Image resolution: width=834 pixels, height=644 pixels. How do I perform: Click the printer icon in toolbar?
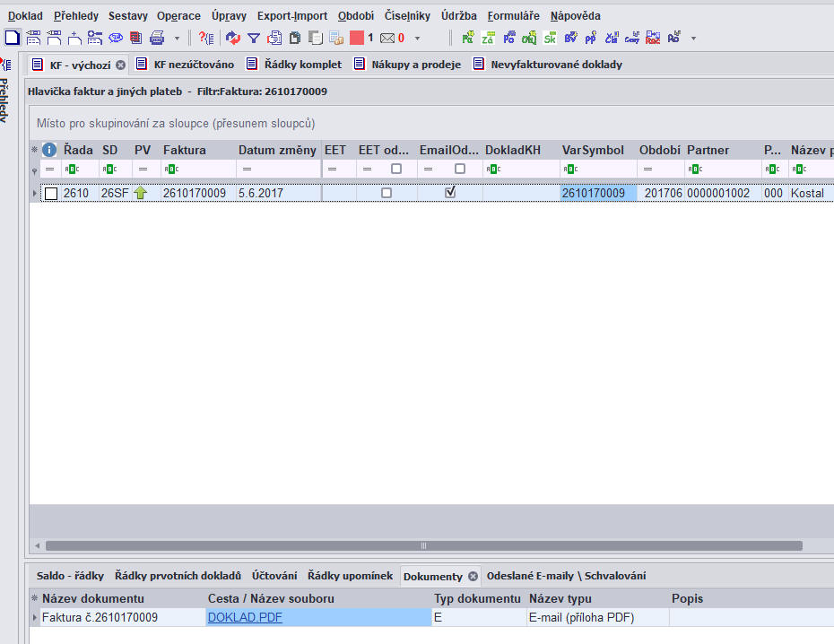157,38
